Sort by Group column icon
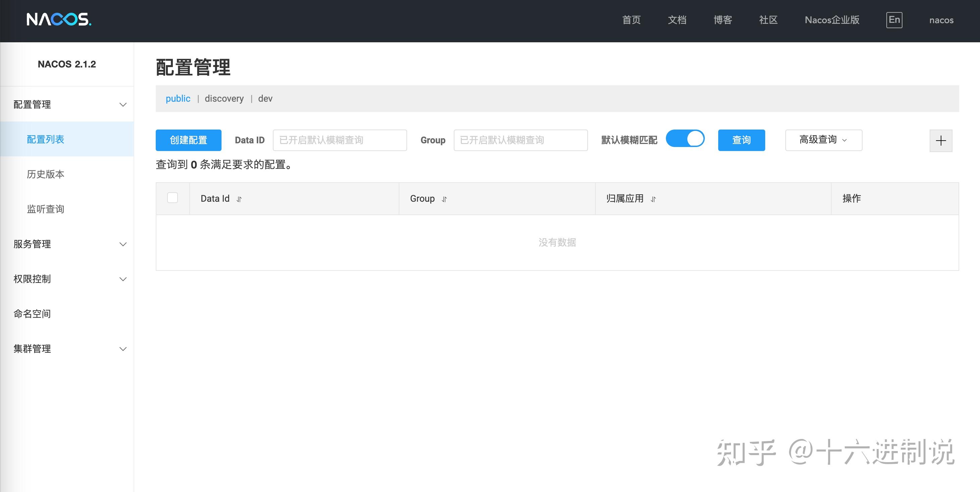 (444, 199)
